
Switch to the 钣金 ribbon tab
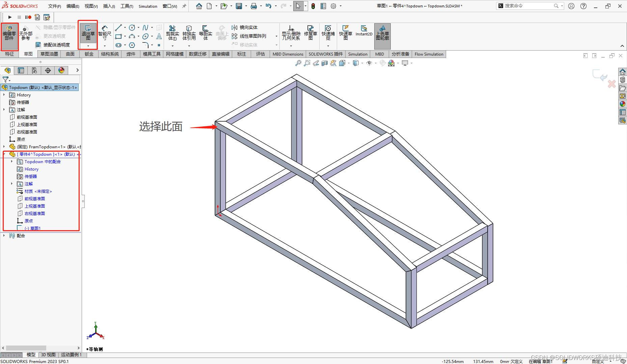(x=89, y=54)
